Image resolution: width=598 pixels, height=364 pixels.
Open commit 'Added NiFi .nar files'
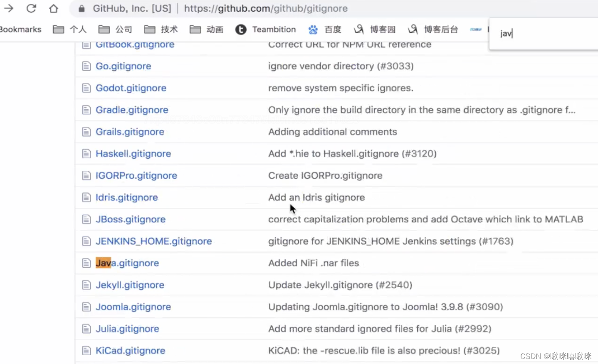314,263
